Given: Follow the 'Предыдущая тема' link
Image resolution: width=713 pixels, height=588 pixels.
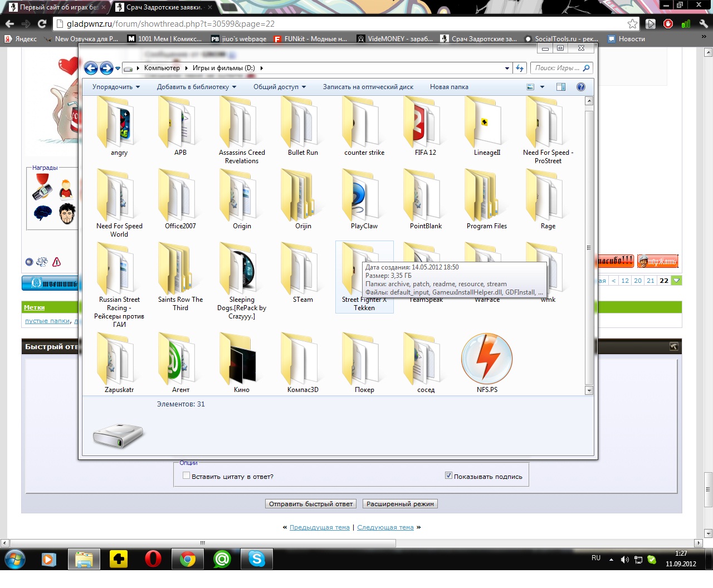Looking at the screenshot, I should [319, 527].
